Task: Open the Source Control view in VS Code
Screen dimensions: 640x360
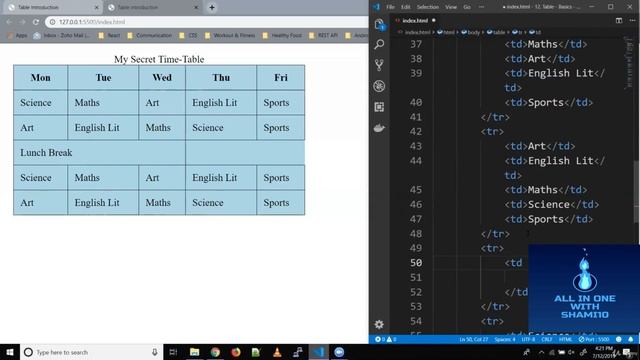Action: [379, 65]
